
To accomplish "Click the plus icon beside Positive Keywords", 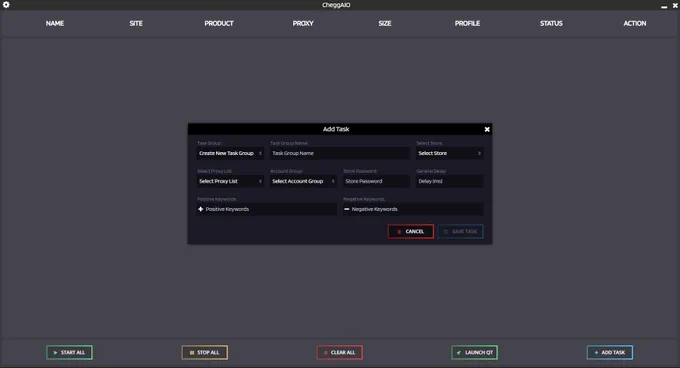I will pos(200,209).
